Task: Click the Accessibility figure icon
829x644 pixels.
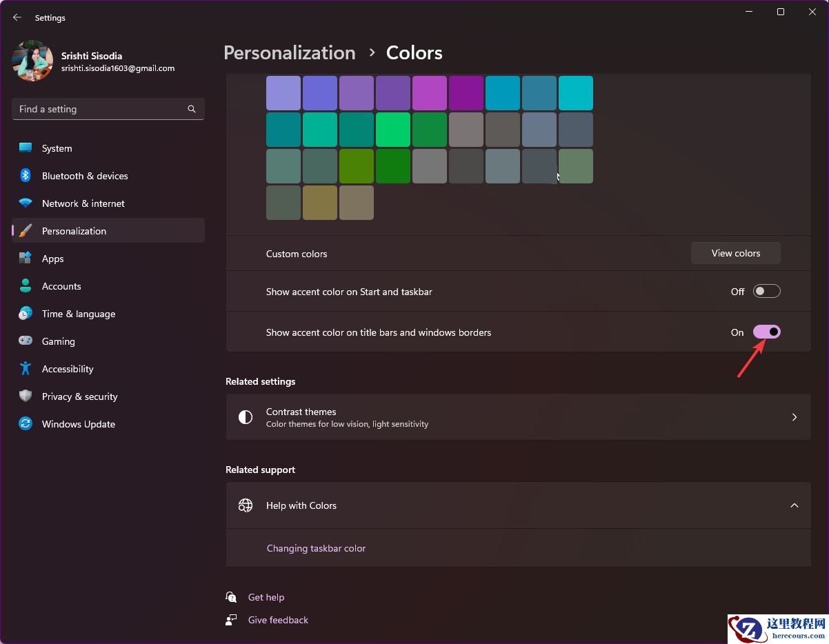Action: 26,369
